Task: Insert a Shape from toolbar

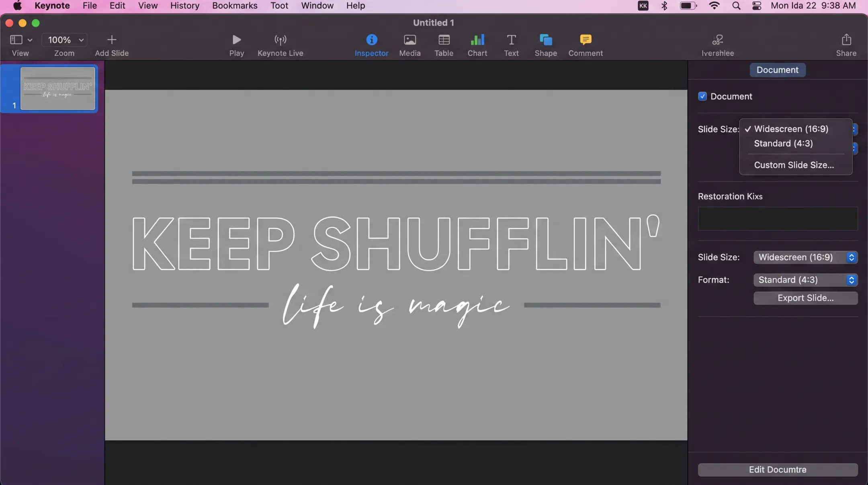Action: point(546,39)
